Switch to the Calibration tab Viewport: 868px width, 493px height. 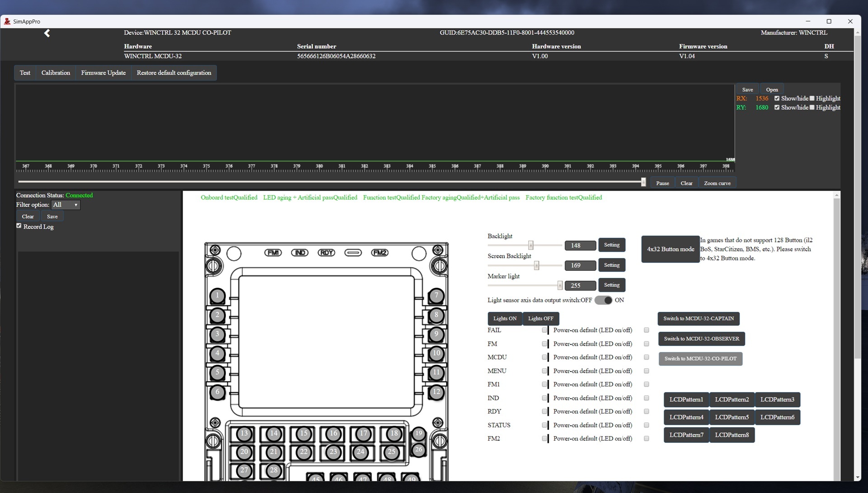(x=56, y=73)
